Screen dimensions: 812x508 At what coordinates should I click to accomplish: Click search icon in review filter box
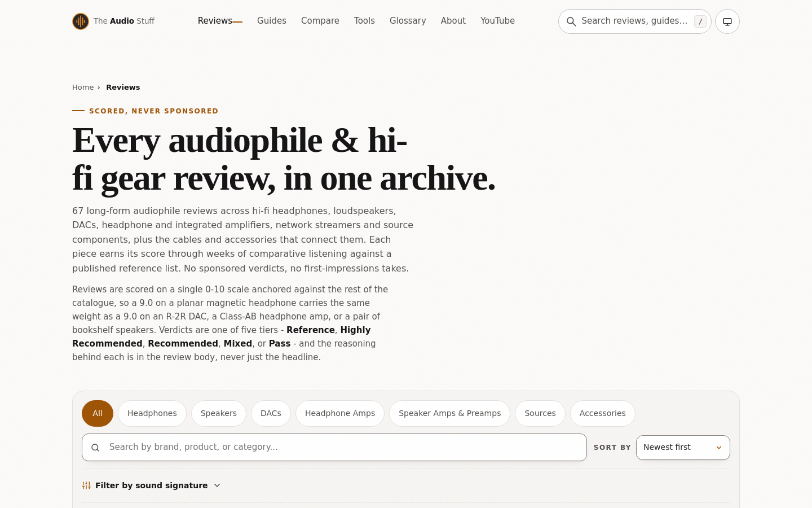click(x=95, y=448)
